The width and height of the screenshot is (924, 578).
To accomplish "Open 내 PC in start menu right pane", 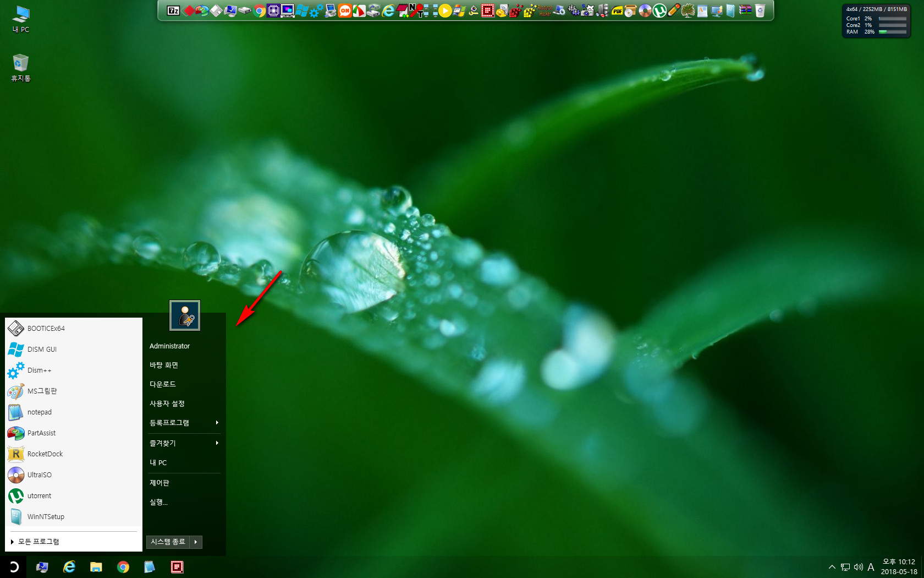I will coord(158,463).
